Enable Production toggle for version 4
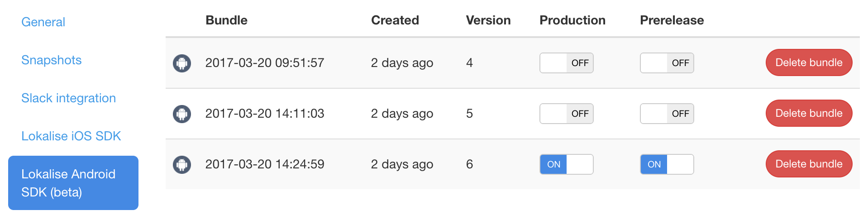868x220 pixels. (x=566, y=63)
